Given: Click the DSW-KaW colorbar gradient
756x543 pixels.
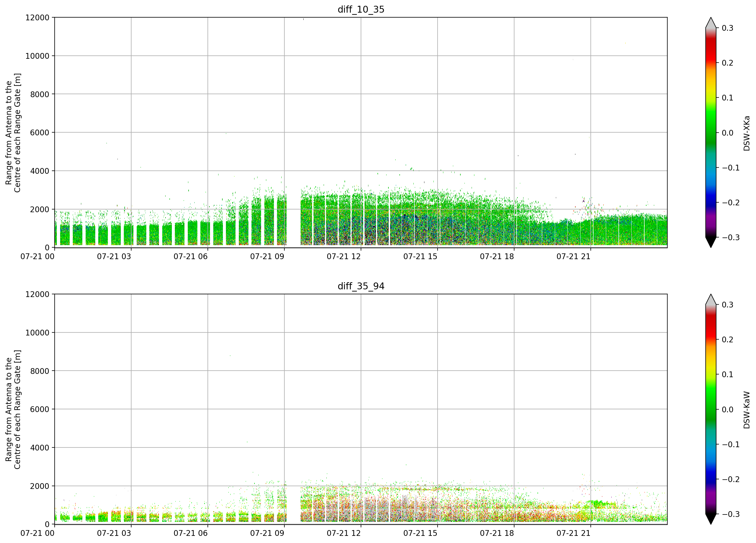Looking at the screenshot, I should click(x=711, y=409).
